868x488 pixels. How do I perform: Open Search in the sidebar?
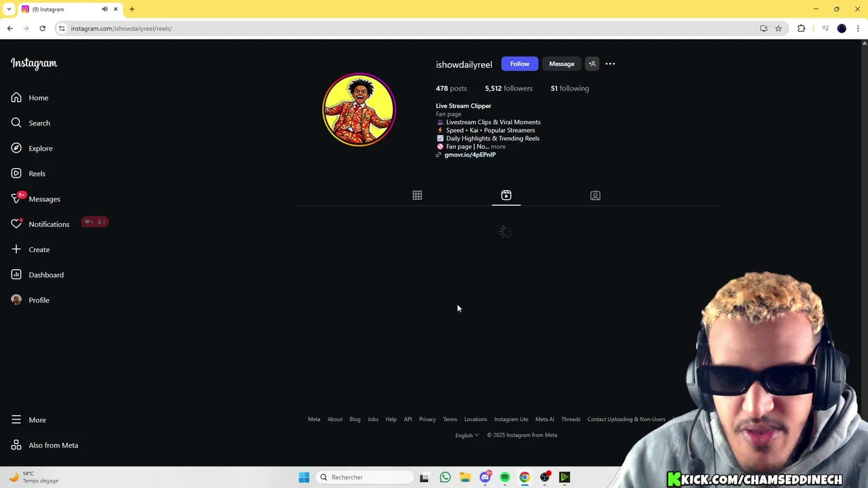click(31, 123)
